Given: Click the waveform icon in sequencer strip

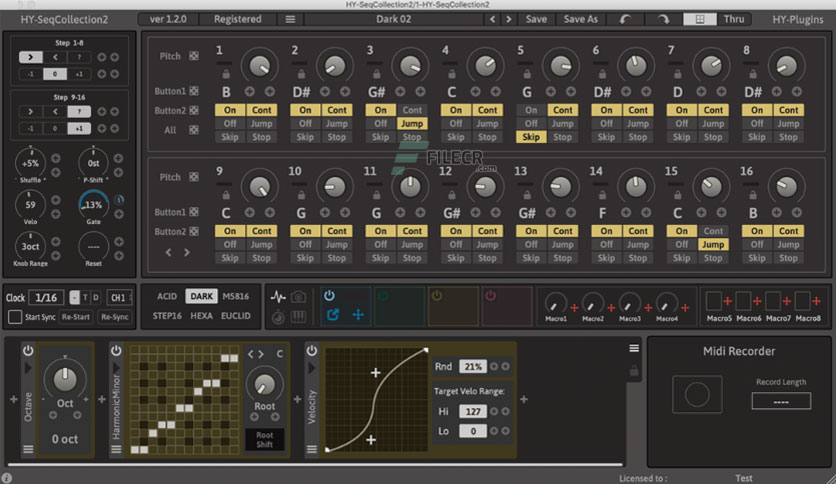Looking at the screenshot, I should click(x=278, y=297).
